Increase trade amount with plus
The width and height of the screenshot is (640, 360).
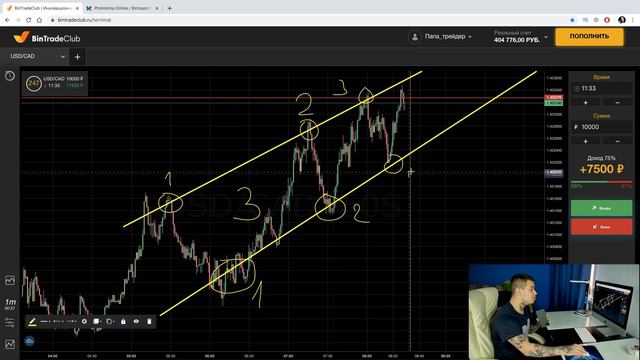coord(586,141)
